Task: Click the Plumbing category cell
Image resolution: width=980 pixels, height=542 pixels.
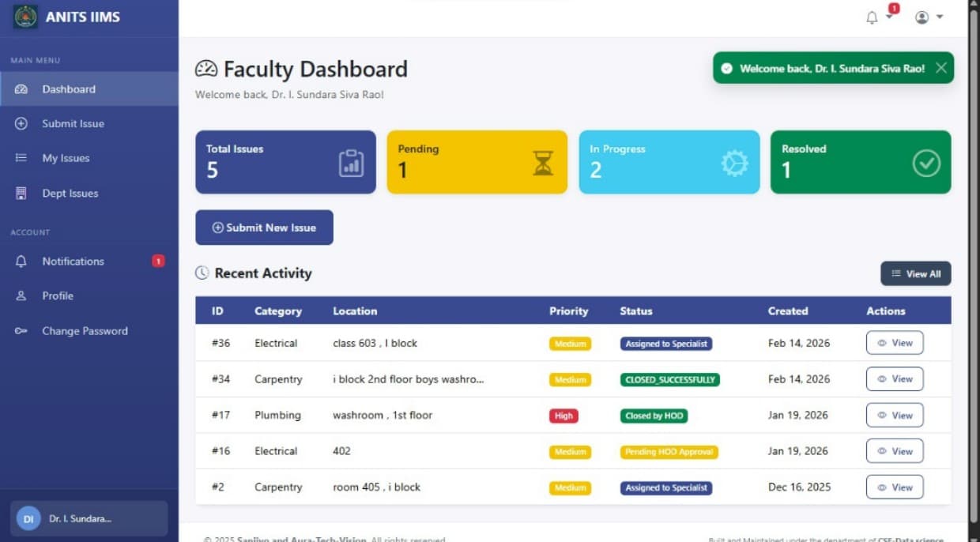Action: 277,415
